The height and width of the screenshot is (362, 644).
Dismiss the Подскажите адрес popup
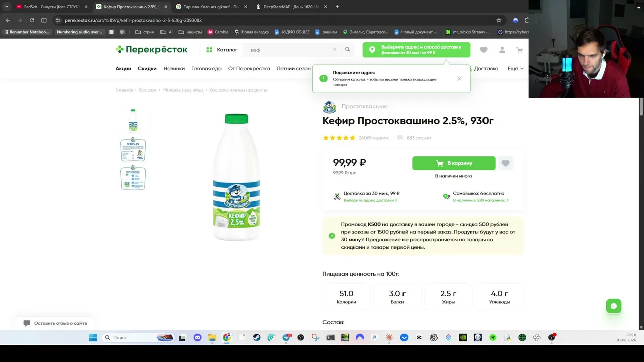[x=459, y=78]
